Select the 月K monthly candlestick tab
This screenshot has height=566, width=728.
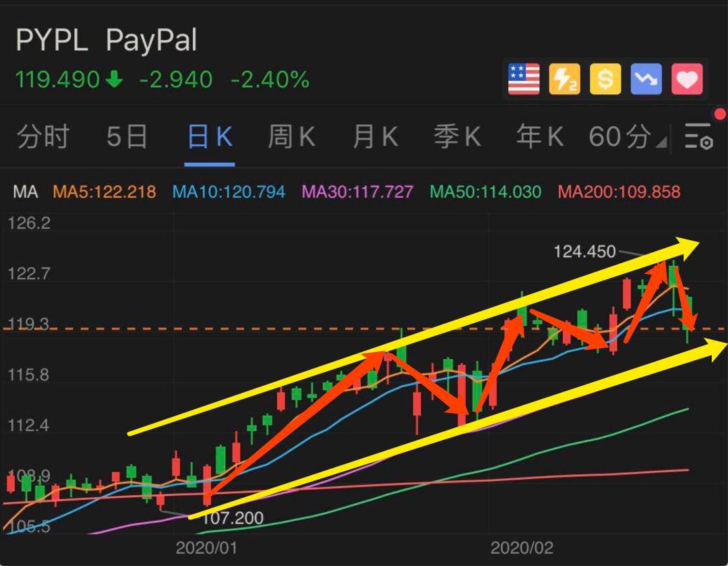pyautogui.click(x=375, y=137)
